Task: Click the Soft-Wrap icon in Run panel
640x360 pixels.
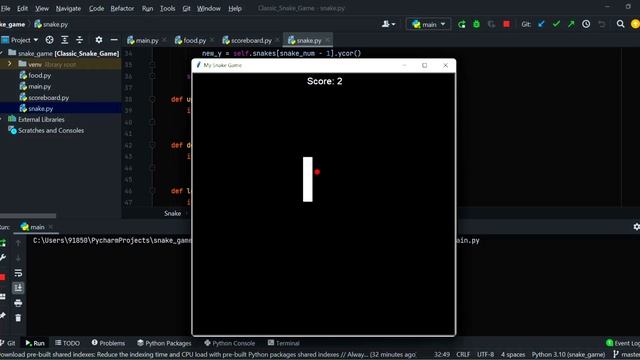Action: point(18,273)
